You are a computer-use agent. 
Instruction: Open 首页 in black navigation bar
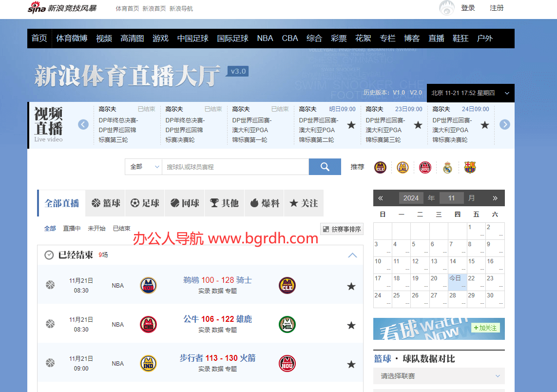point(39,39)
